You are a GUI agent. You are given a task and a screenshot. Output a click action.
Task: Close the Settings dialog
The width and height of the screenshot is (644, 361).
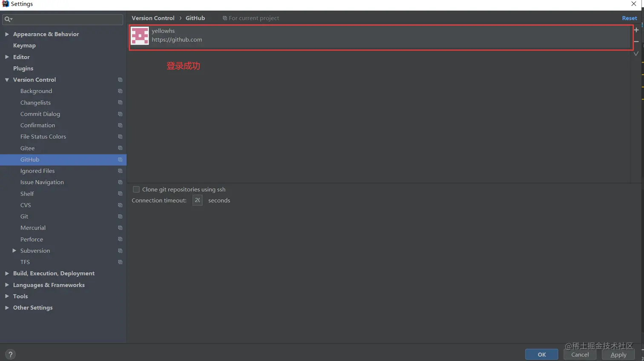pos(634,4)
